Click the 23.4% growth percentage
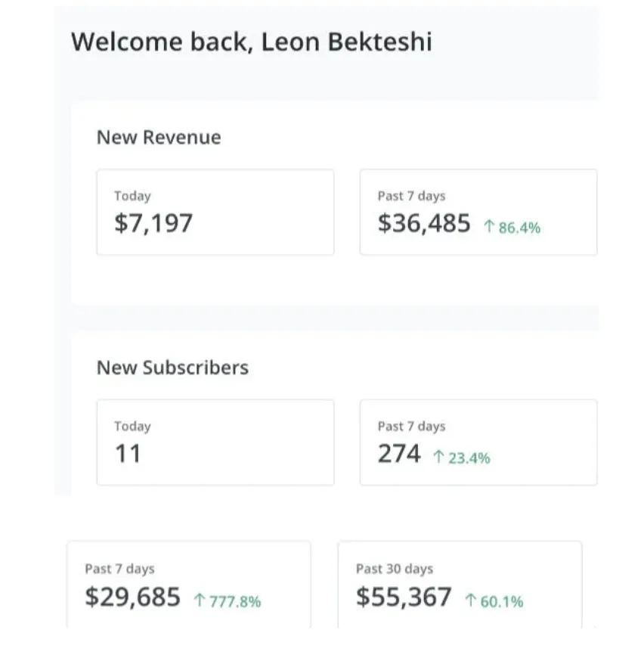Viewport: 644px width, 658px height. [469, 458]
